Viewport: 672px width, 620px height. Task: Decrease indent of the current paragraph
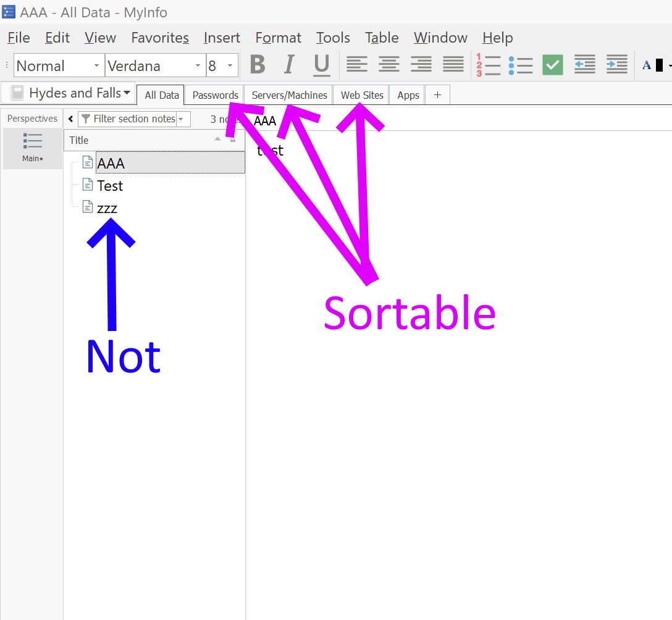pos(584,65)
